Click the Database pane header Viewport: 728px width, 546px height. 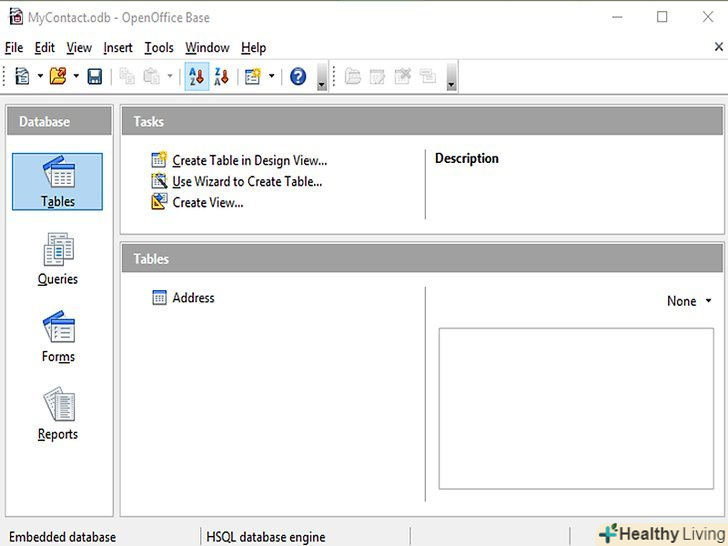click(x=59, y=122)
